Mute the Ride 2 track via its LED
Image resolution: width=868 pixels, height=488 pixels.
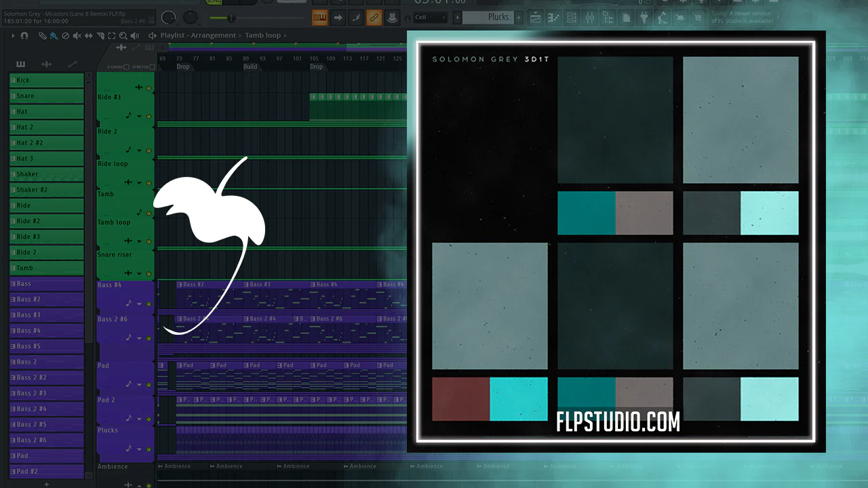[149, 150]
